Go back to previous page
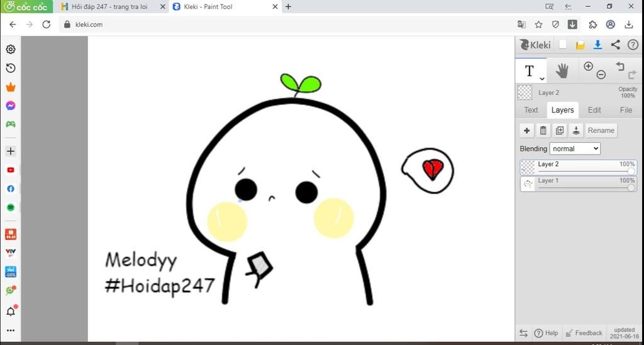This screenshot has width=644, height=345. [13, 25]
